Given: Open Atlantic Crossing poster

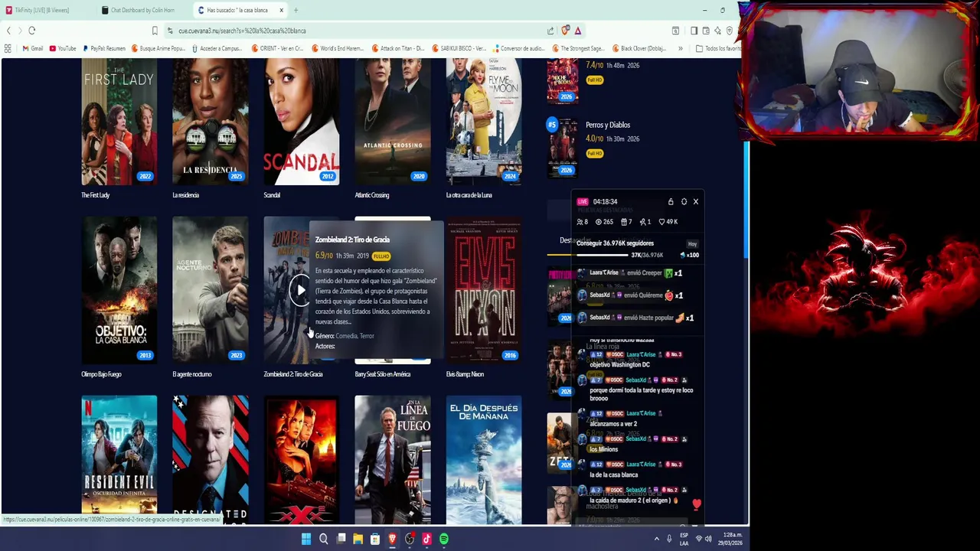Looking at the screenshot, I should 393,122.
